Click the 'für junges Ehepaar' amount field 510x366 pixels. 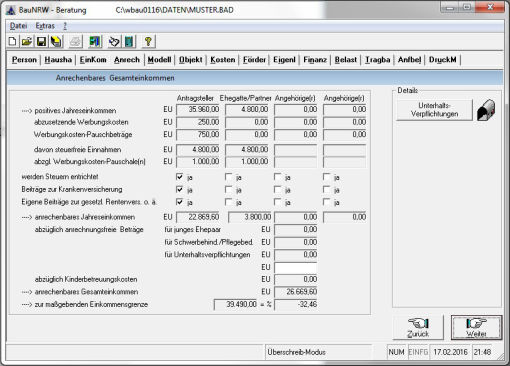click(296, 229)
